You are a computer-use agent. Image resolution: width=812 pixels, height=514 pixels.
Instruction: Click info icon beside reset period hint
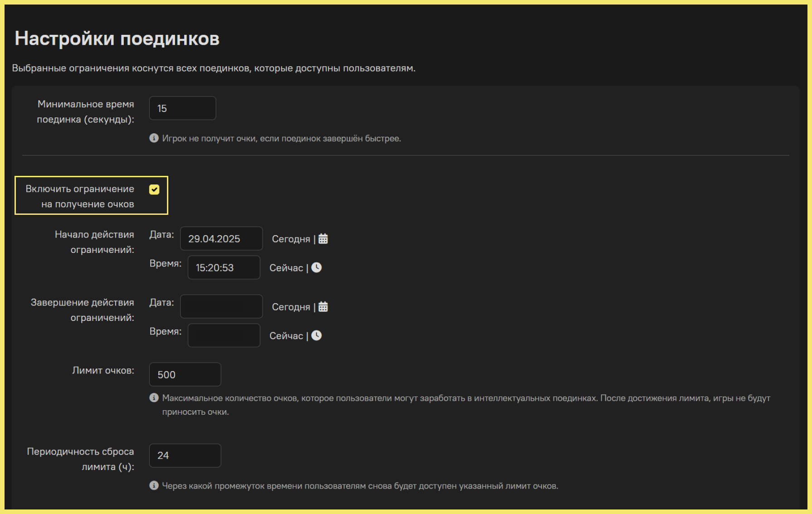[x=154, y=485]
